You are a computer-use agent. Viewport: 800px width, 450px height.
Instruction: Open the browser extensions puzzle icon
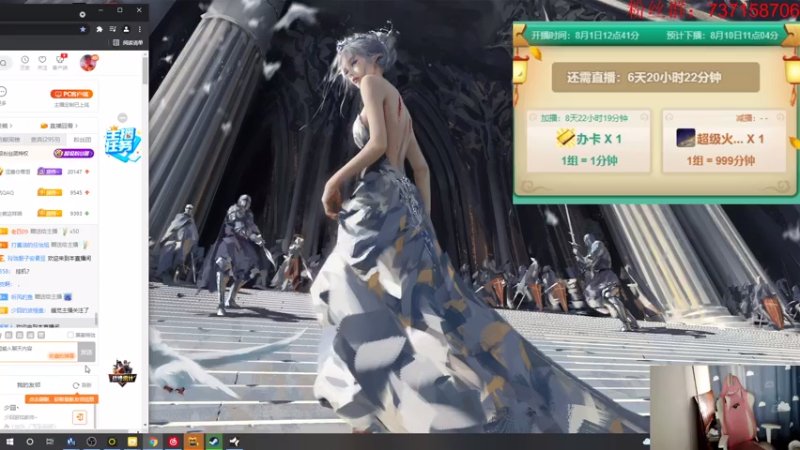coord(99,30)
